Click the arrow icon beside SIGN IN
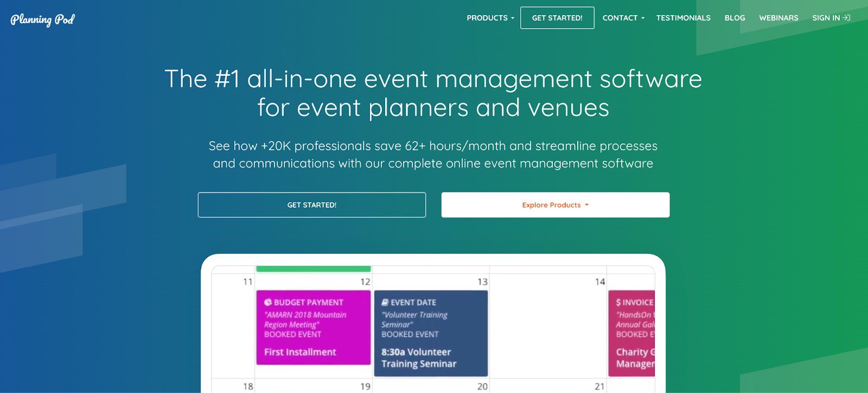Image resolution: width=868 pixels, height=393 pixels. [846, 18]
